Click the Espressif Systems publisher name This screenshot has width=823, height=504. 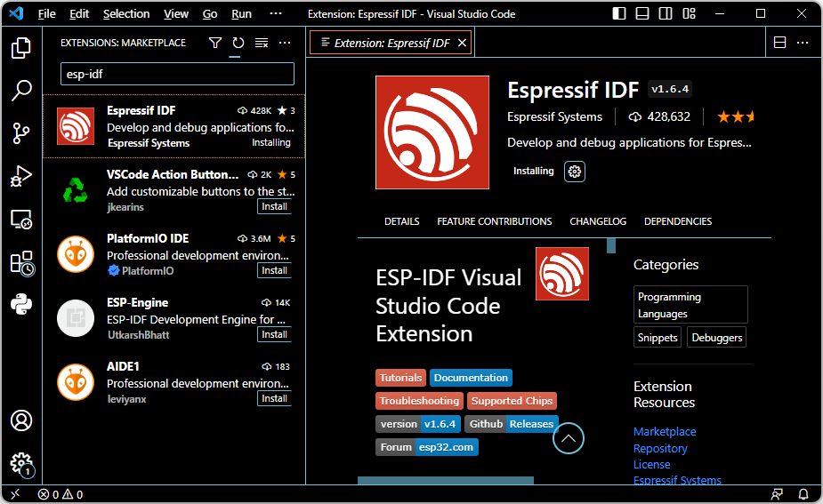point(554,116)
